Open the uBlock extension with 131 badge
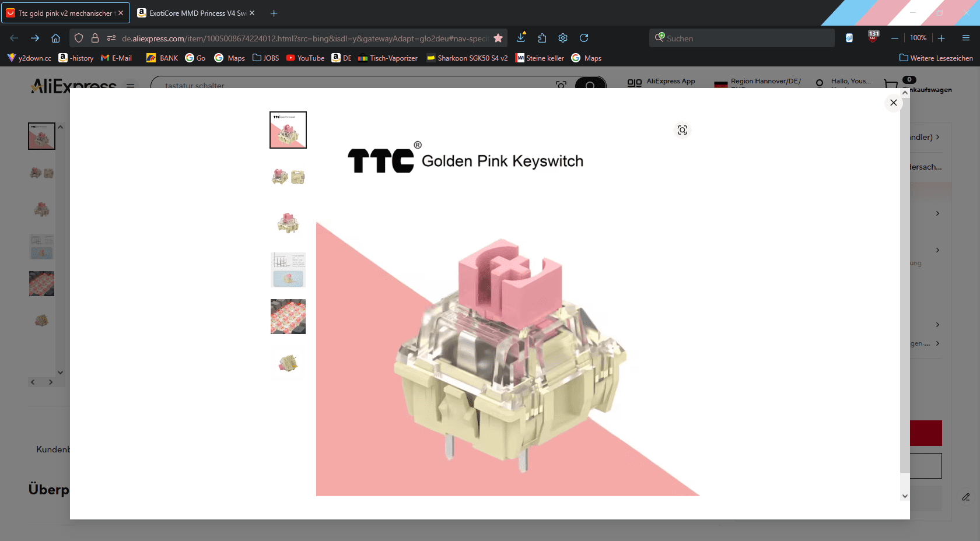Image resolution: width=980 pixels, height=541 pixels. pyautogui.click(x=873, y=37)
